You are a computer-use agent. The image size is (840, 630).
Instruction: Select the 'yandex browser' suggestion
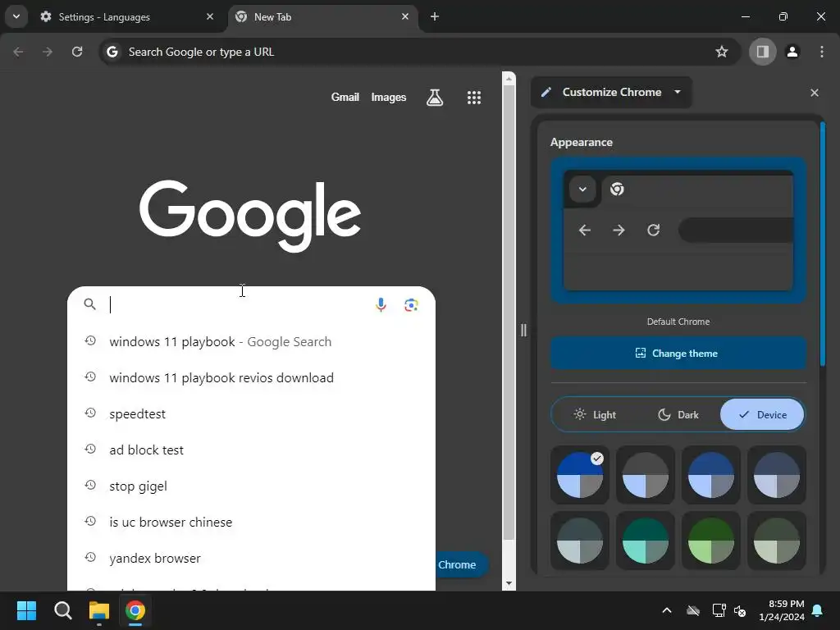pyautogui.click(x=251, y=558)
